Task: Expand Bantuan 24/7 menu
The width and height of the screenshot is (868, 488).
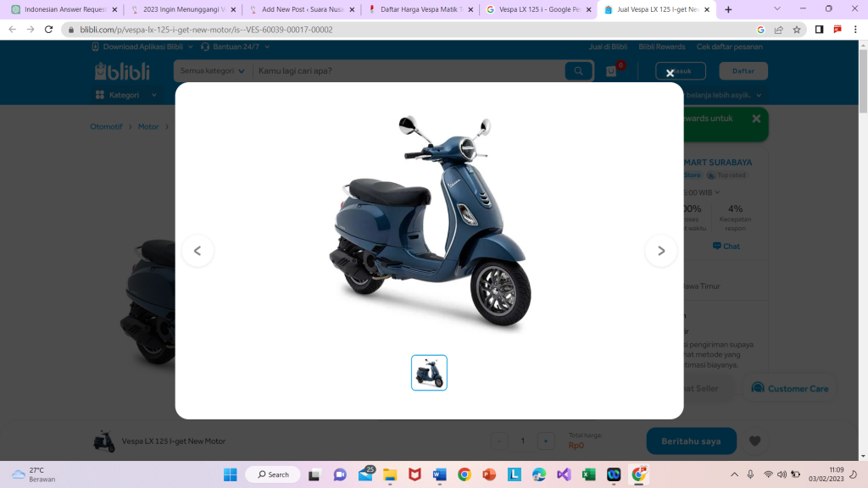Action: [x=236, y=47]
